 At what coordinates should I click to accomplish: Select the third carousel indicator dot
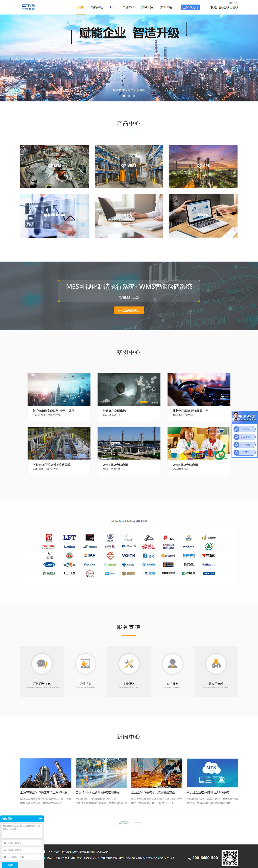pyautogui.click(x=134, y=96)
